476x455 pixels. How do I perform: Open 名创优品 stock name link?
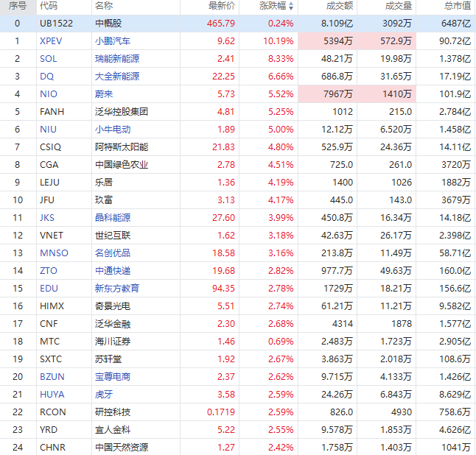[112, 253]
